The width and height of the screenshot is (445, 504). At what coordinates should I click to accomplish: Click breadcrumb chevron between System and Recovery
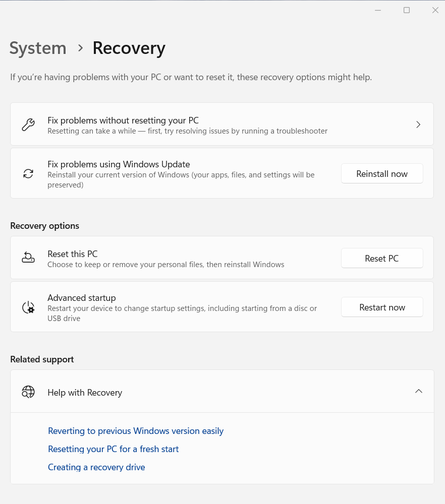pyautogui.click(x=80, y=48)
